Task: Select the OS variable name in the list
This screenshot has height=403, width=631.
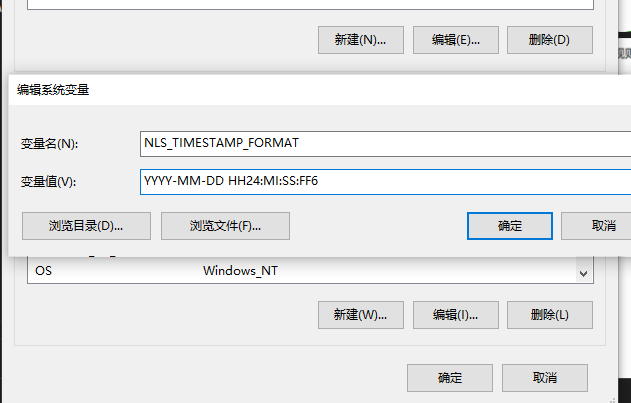Action: click(43, 271)
